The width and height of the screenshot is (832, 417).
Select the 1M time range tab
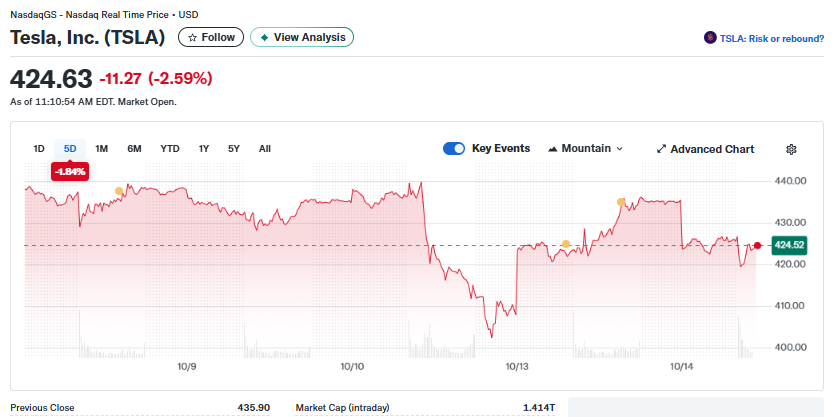pos(102,149)
